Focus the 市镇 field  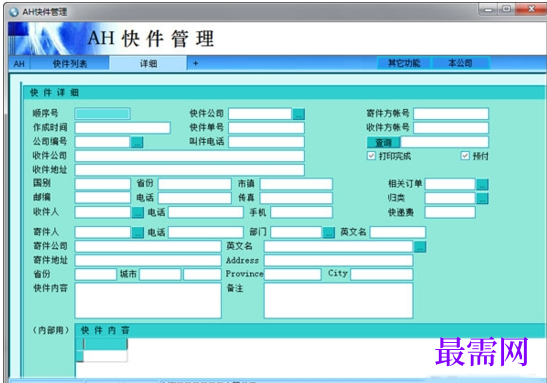pyautogui.click(x=296, y=184)
